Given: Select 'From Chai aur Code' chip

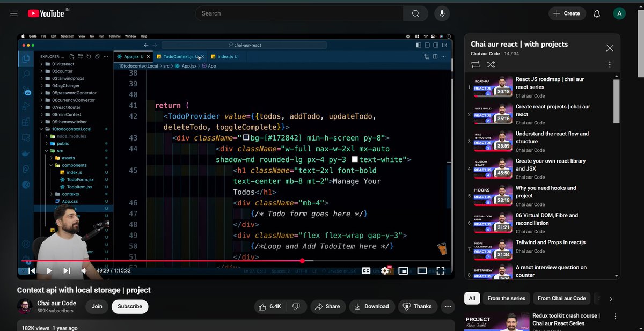Looking at the screenshot, I should (x=562, y=298).
